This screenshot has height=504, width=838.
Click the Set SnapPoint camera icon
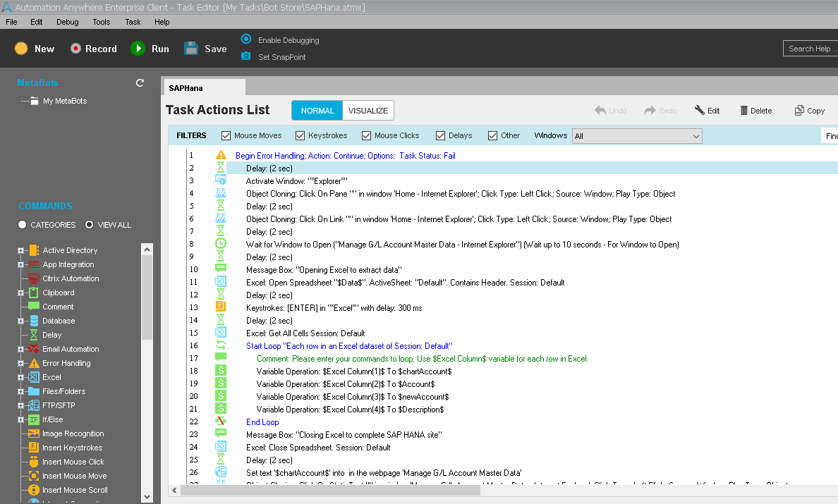click(x=246, y=56)
